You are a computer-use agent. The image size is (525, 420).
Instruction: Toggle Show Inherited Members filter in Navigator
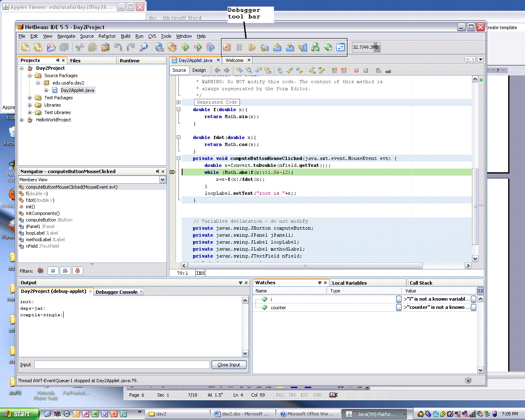click(41, 271)
